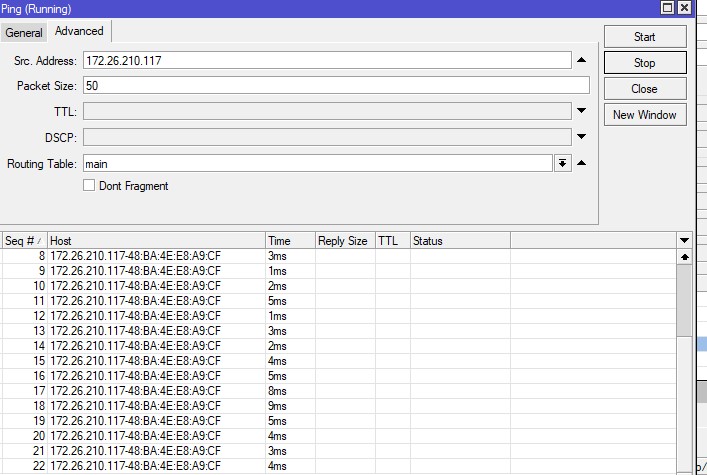Click the results vertical scrollbar thumb

pyautogui.click(x=684, y=300)
